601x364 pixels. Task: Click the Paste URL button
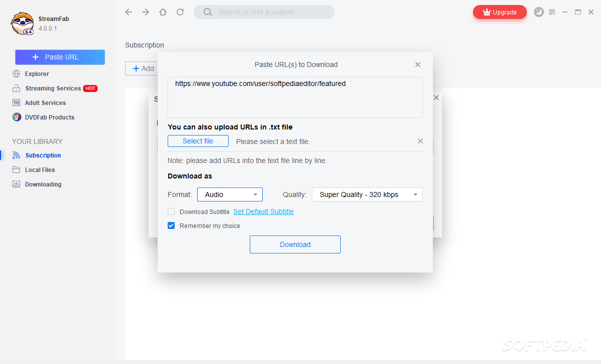pyautogui.click(x=60, y=57)
